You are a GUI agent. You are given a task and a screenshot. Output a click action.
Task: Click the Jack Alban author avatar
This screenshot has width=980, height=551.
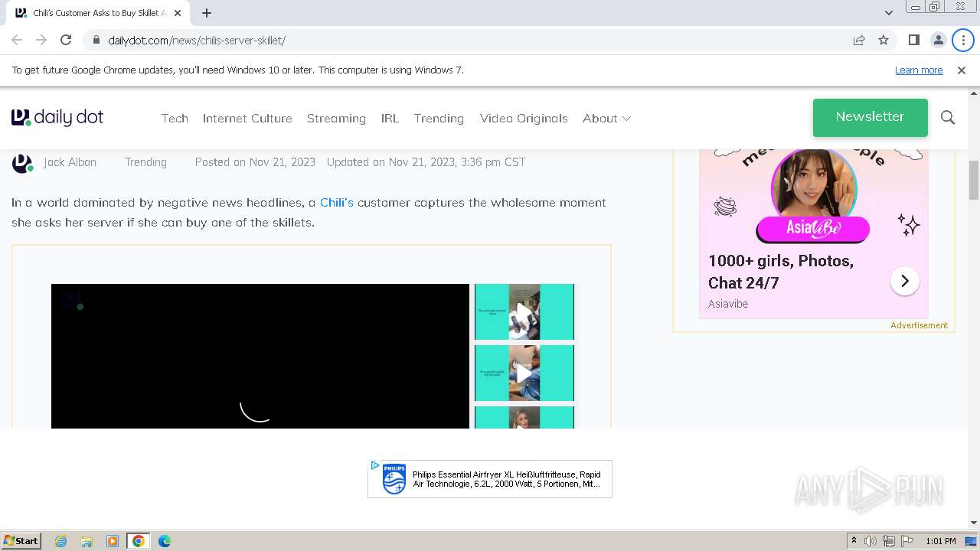point(22,163)
